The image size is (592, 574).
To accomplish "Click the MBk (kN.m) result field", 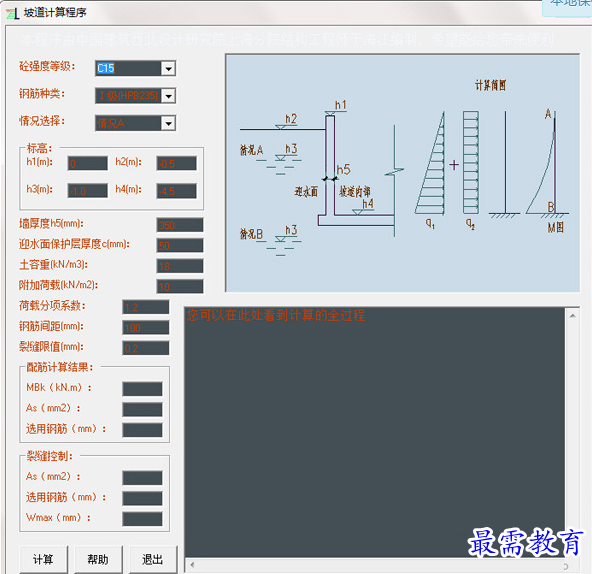I will (x=142, y=389).
